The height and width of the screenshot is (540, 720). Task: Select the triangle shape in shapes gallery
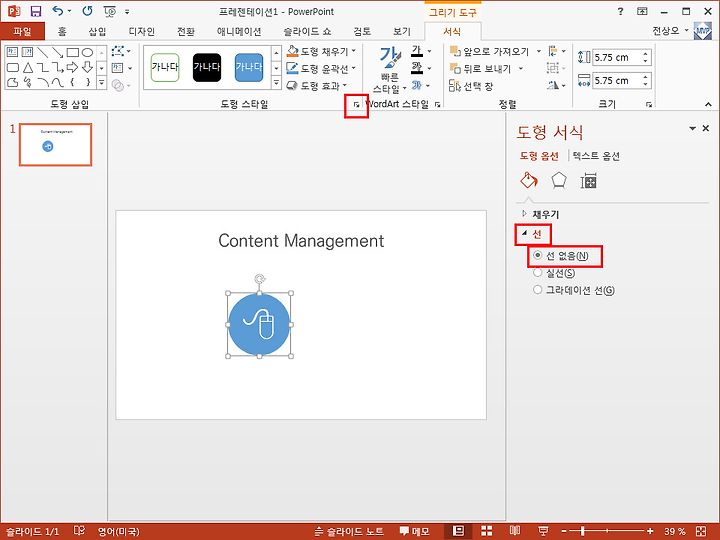[28, 68]
